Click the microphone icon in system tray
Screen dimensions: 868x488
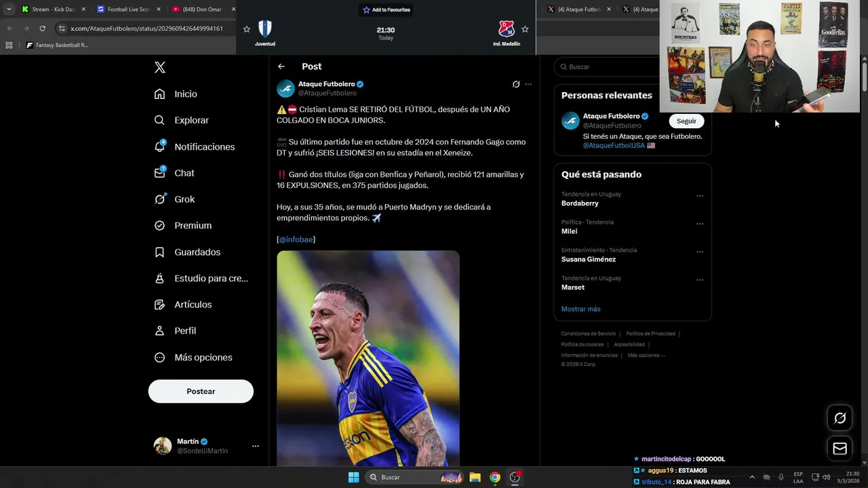(x=781, y=477)
